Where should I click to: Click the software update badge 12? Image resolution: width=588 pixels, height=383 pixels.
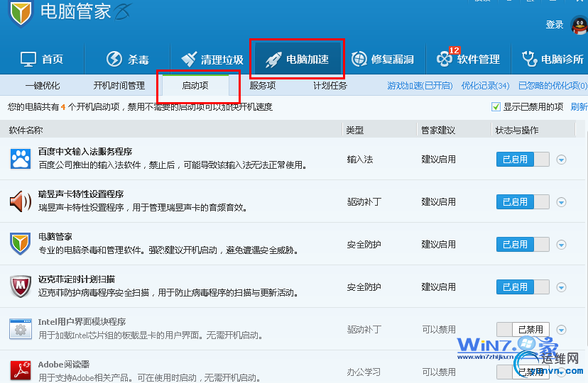(454, 50)
